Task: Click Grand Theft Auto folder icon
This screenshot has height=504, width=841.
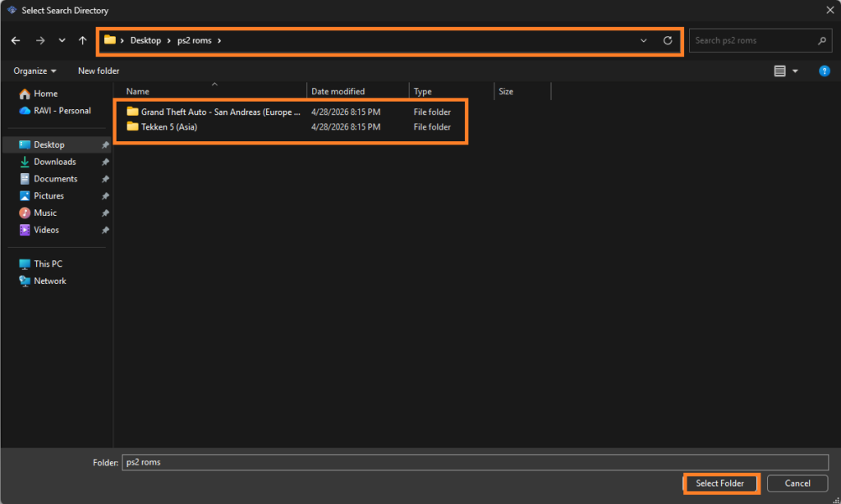Action: click(x=132, y=112)
